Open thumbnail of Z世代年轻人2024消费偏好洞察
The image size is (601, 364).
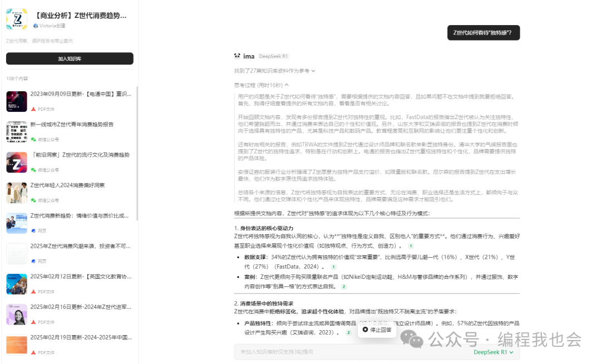[x=17, y=193]
